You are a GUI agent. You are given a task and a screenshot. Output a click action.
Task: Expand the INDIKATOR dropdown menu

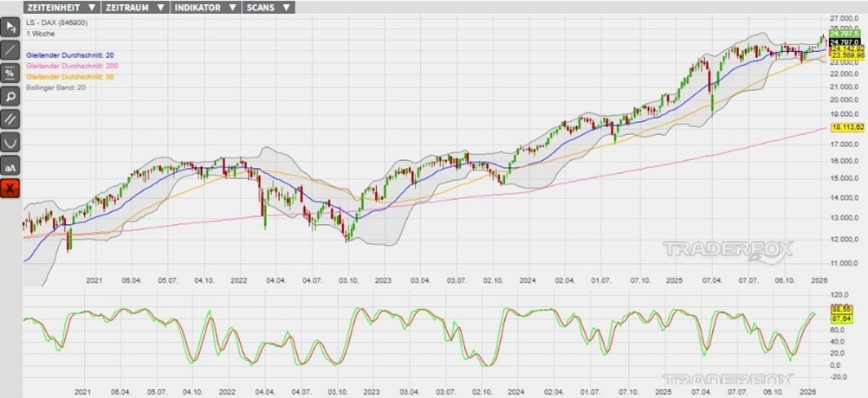click(x=205, y=7)
